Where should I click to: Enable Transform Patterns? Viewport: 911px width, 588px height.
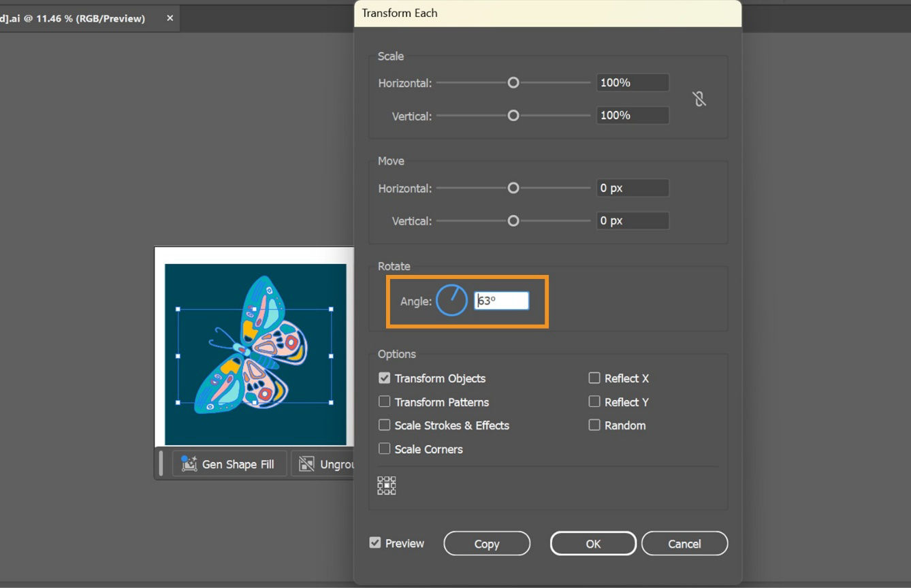(x=385, y=402)
